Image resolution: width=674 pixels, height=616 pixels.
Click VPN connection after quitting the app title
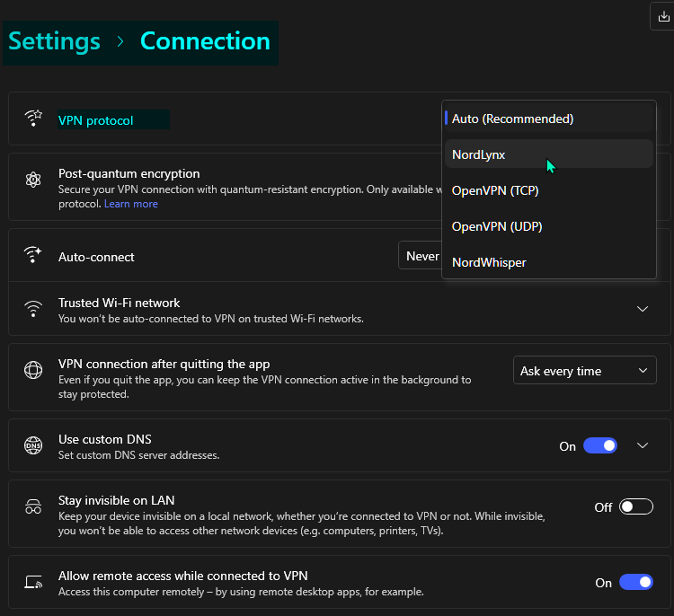(x=164, y=364)
